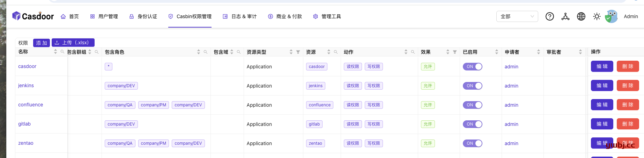
Task: Open the help question mark icon
Action: click(550, 16)
